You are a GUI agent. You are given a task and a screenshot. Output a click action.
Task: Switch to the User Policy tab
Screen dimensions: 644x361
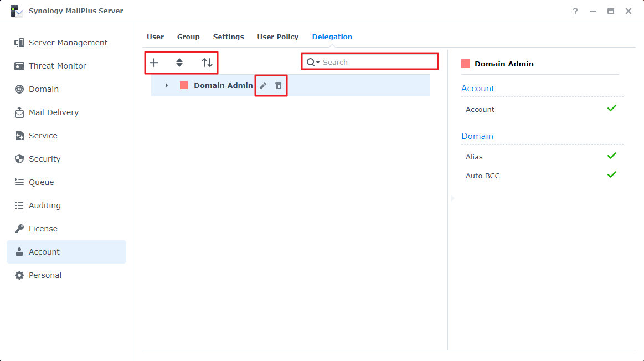pyautogui.click(x=277, y=37)
